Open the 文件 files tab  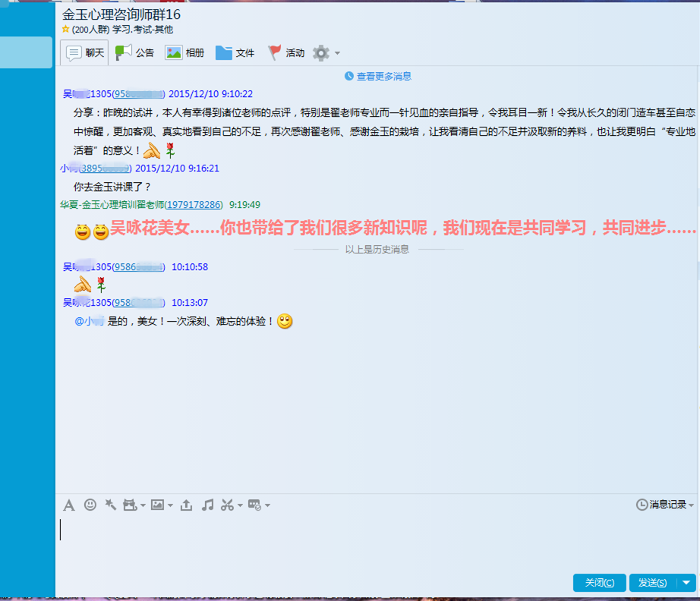coord(235,52)
